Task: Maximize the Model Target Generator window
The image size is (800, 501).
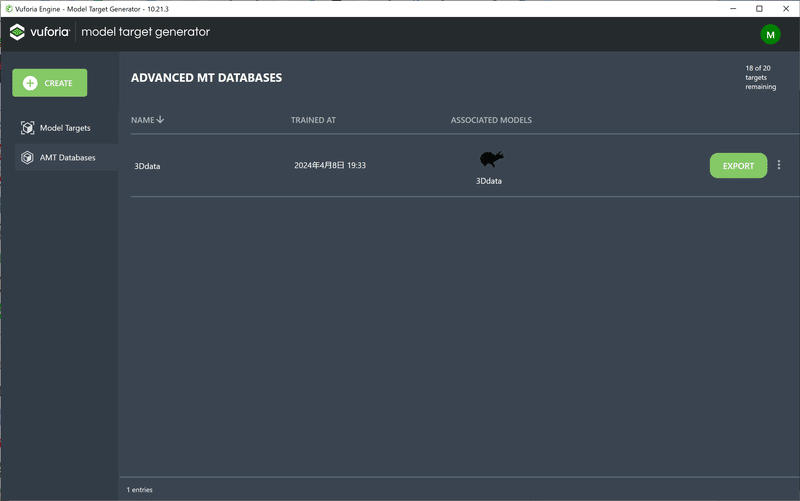Action: (759, 9)
